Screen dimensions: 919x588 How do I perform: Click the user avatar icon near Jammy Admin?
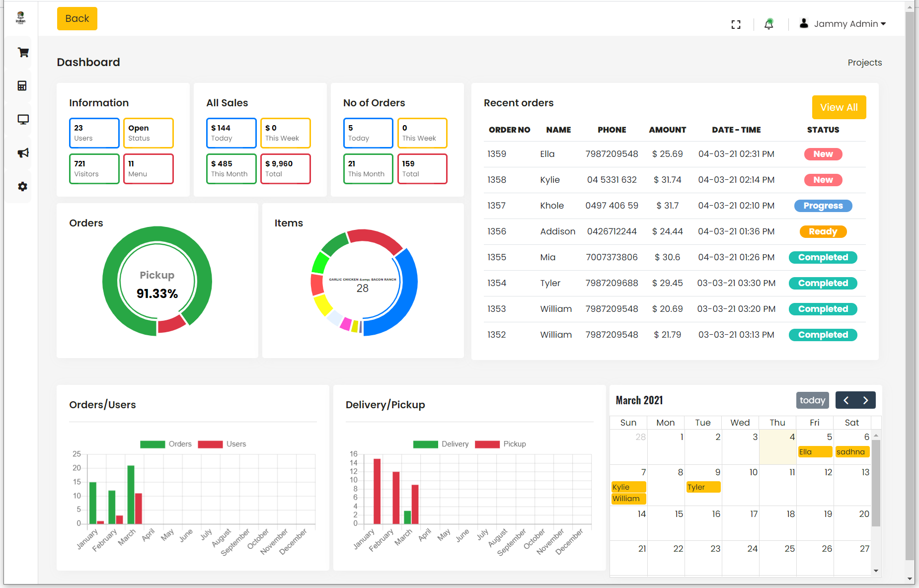tap(803, 23)
